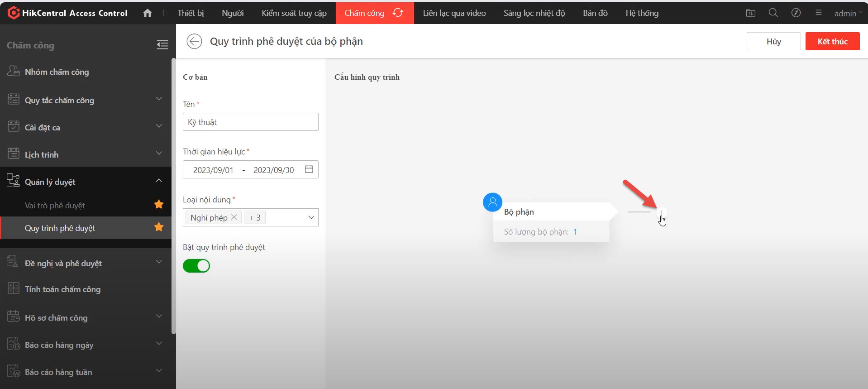Image resolution: width=868 pixels, height=389 pixels.
Task: Collapse the sidebar using the menu fold icon
Action: tap(162, 44)
